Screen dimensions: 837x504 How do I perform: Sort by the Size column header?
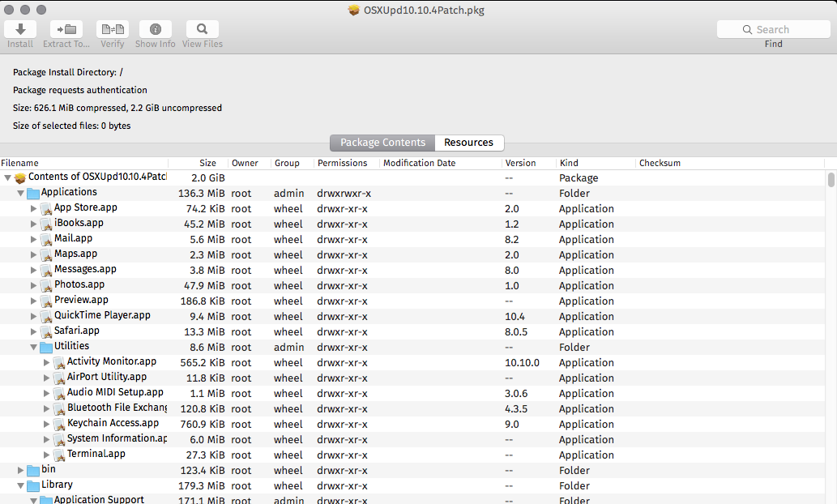[198, 163]
